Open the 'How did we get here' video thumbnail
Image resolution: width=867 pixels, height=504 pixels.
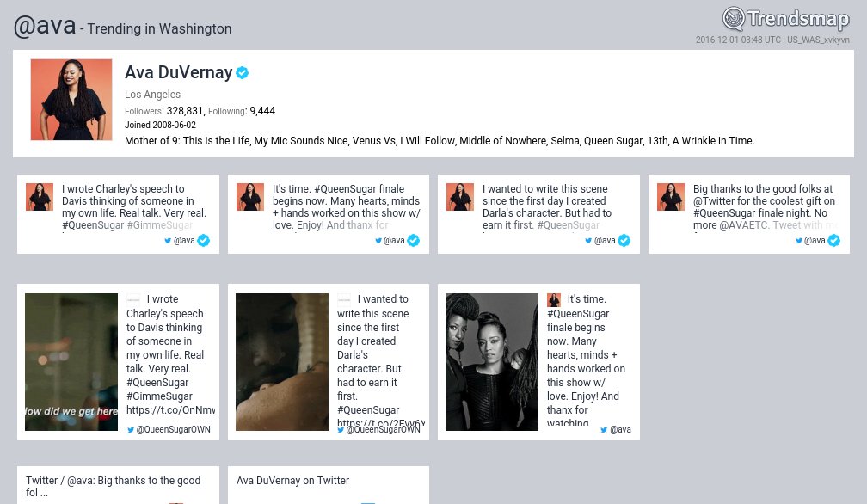tap(71, 362)
